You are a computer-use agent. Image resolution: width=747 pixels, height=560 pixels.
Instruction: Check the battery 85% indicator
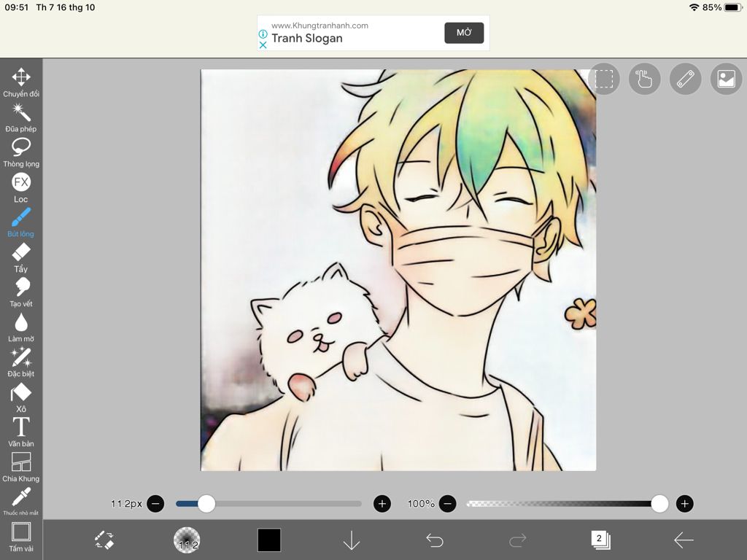click(x=721, y=7)
